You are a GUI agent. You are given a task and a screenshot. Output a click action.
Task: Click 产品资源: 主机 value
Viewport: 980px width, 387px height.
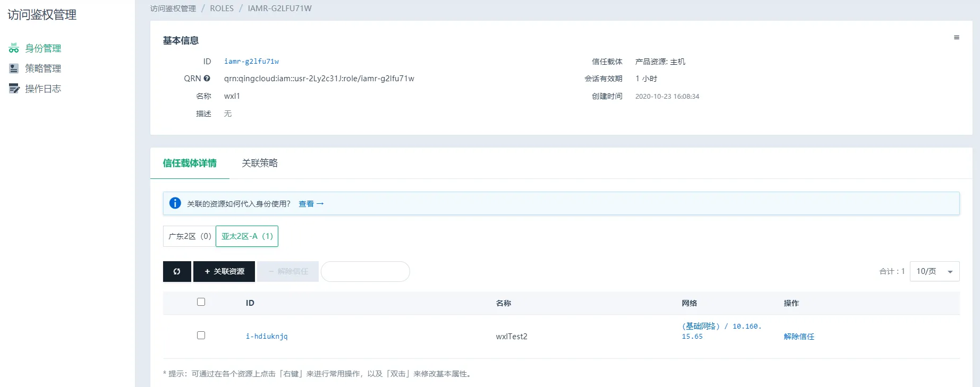660,62
